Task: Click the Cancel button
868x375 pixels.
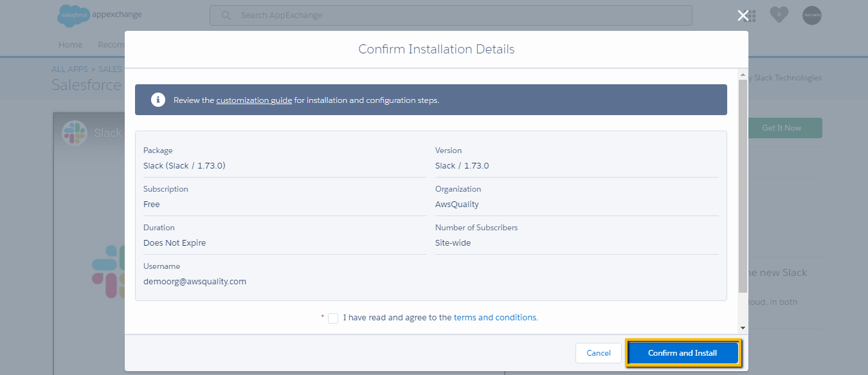Action: [599, 353]
